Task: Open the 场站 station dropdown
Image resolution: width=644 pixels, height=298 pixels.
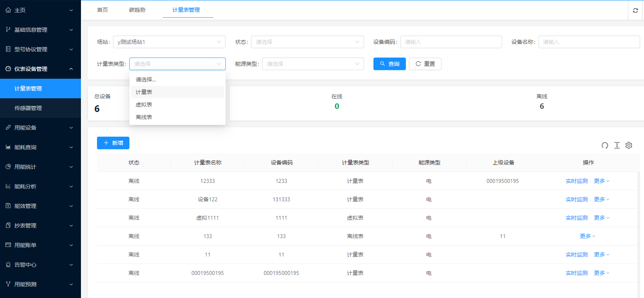Action: click(169, 42)
